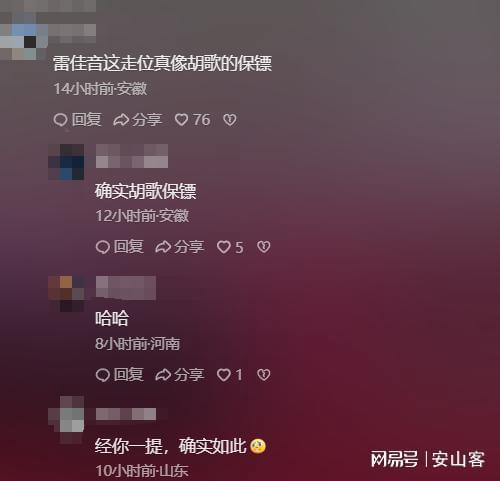Open username above 哈哈 comment
Viewport: 500px width, 481px height.
pos(126,287)
